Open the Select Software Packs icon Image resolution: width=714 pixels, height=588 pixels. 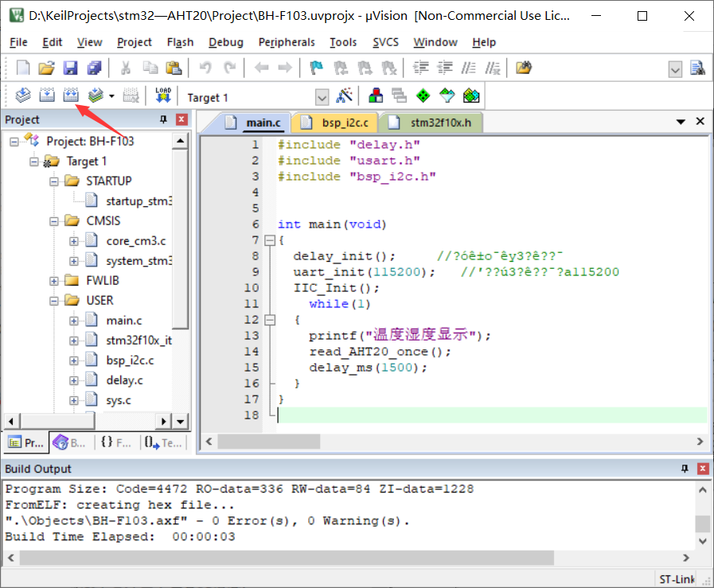coord(447,95)
